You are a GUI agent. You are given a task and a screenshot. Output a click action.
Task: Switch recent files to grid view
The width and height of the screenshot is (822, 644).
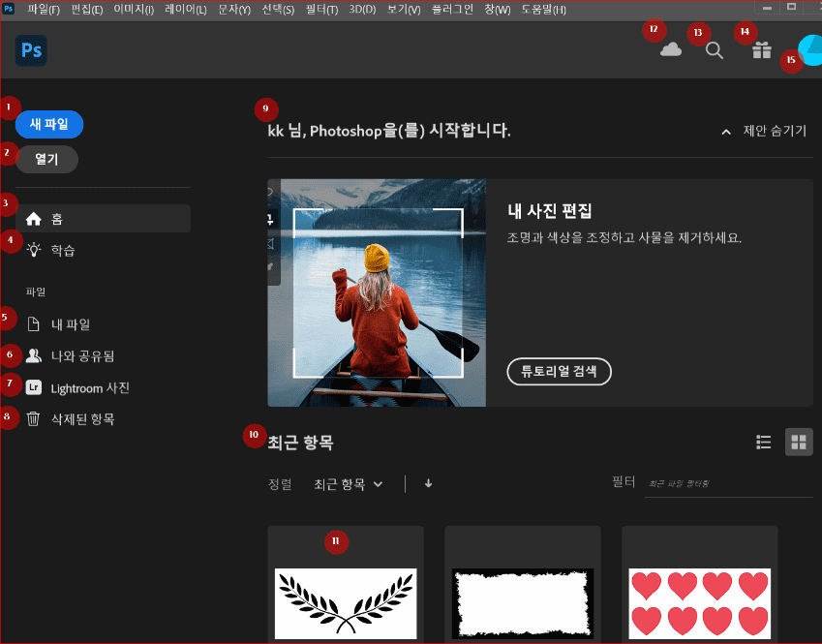[x=799, y=442]
